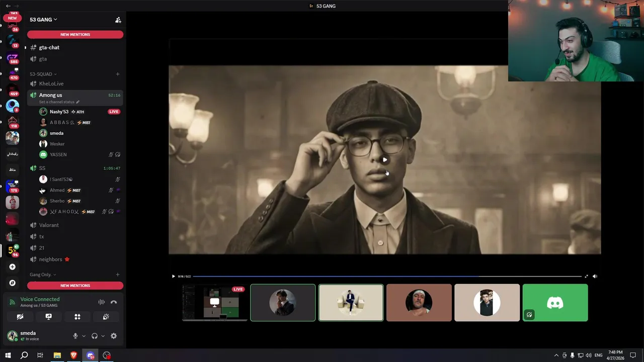This screenshot has width=644, height=362.
Task: Click the LIVE badge next to Nashy'53
Action: 114,112
